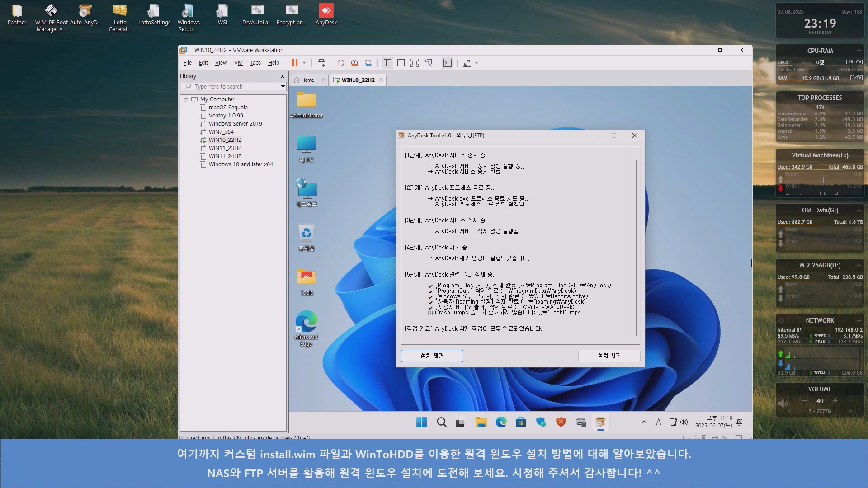Open the library search dropdown arrow
This screenshot has width=868, height=488.
pos(283,86)
